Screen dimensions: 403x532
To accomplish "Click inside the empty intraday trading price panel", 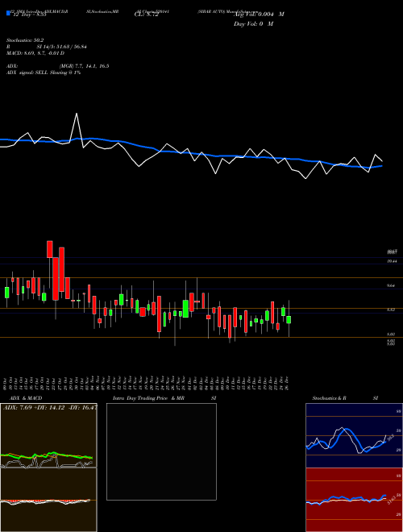I will 161,451.
